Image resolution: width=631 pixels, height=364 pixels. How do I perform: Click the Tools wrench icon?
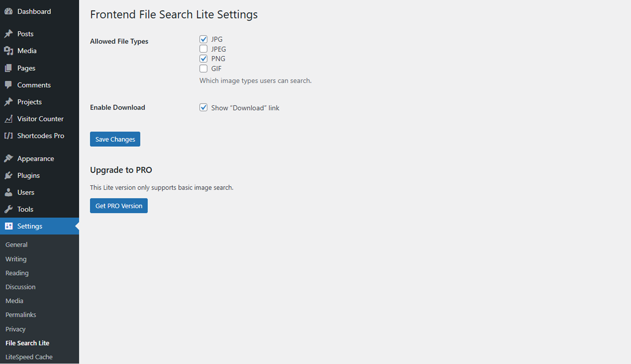tap(8, 209)
